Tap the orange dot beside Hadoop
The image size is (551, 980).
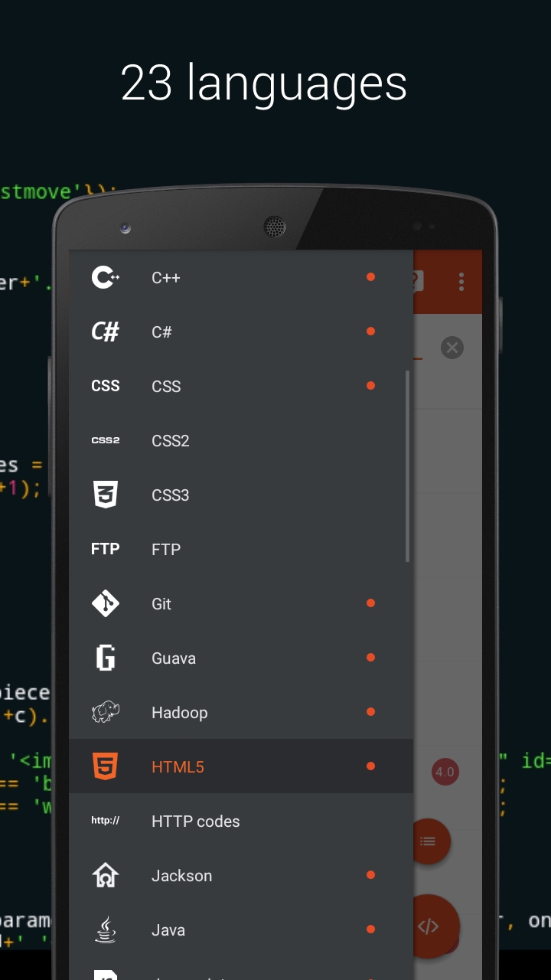[x=370, y=712]
